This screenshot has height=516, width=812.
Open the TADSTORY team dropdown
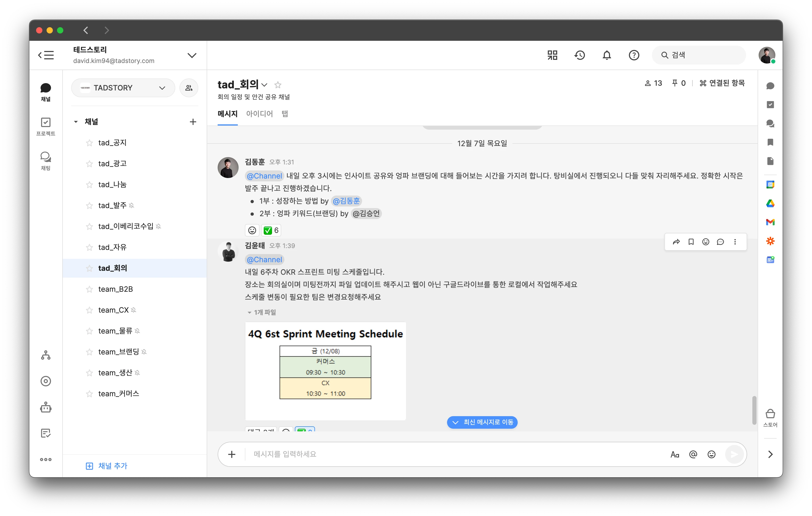(x=123, y=88)
